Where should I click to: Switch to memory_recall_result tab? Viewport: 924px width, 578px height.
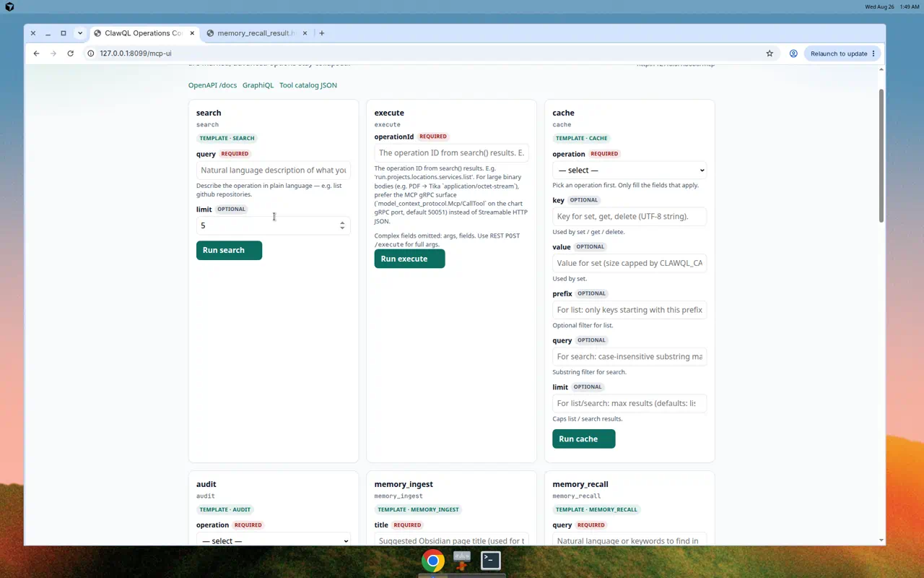pos(256,33)
